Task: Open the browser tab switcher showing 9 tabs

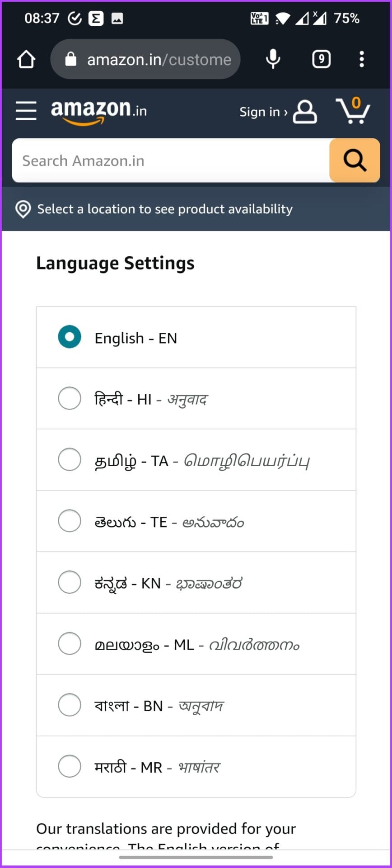Action: click(321, 59)
